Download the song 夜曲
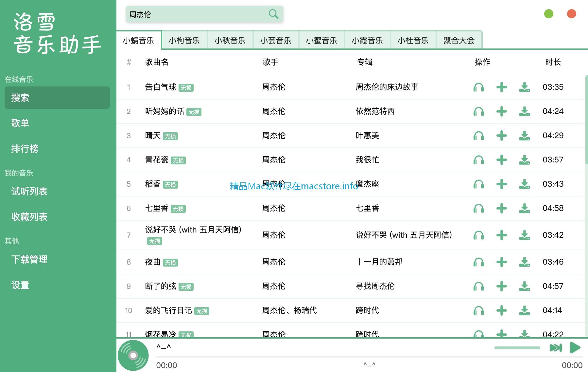Screen dimensions: 588x372 click(x=524, y=262)
